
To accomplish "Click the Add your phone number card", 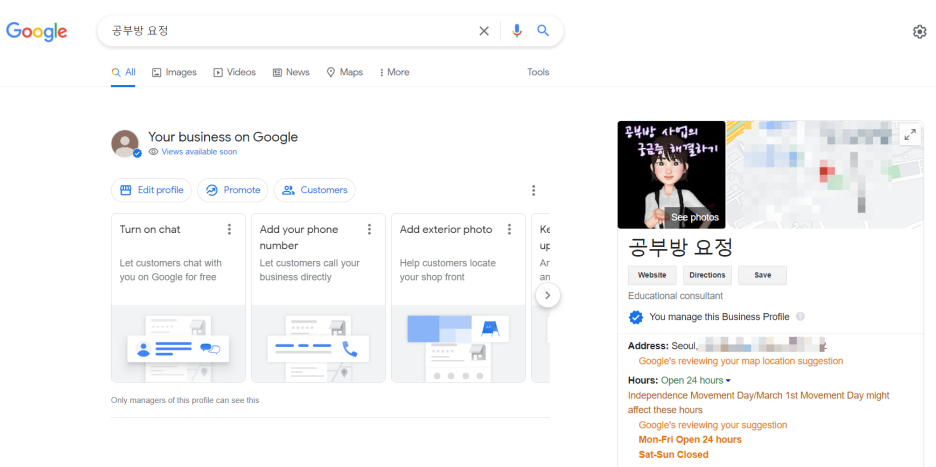I will coord(318,298).
